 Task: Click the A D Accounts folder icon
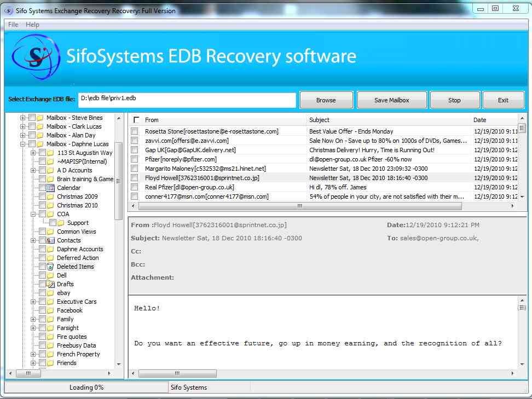(50, 170)
